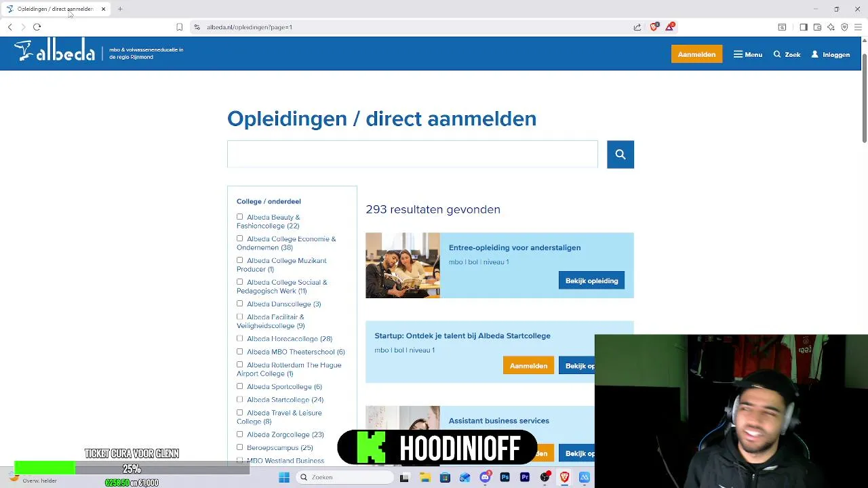Open Photoshop from the taskbar
This screenshot has height=488, width=868.
tap(505, 477)
